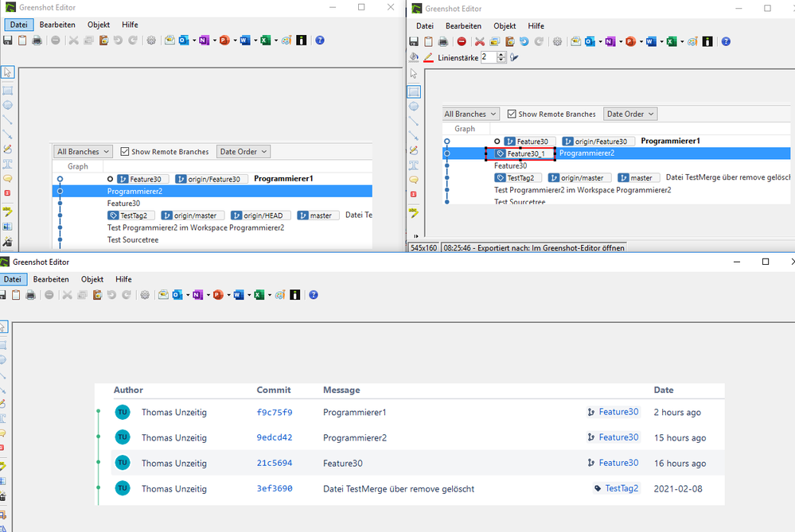Open Excel dropdown arrow in bottom window toolbar
Image resolution: width=795 pixels, height=532 pixels.
click(x=269, y=295)
